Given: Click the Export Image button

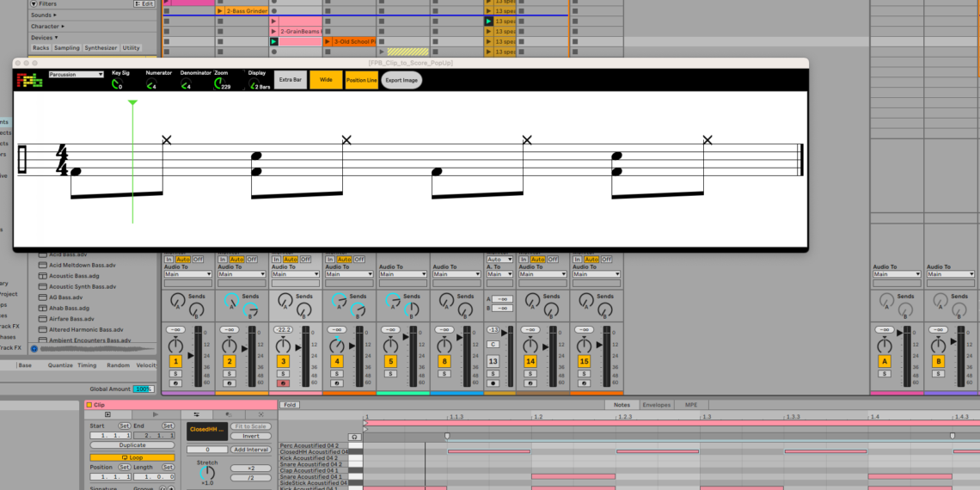Looking at the screenshot, I should point(401,80).
